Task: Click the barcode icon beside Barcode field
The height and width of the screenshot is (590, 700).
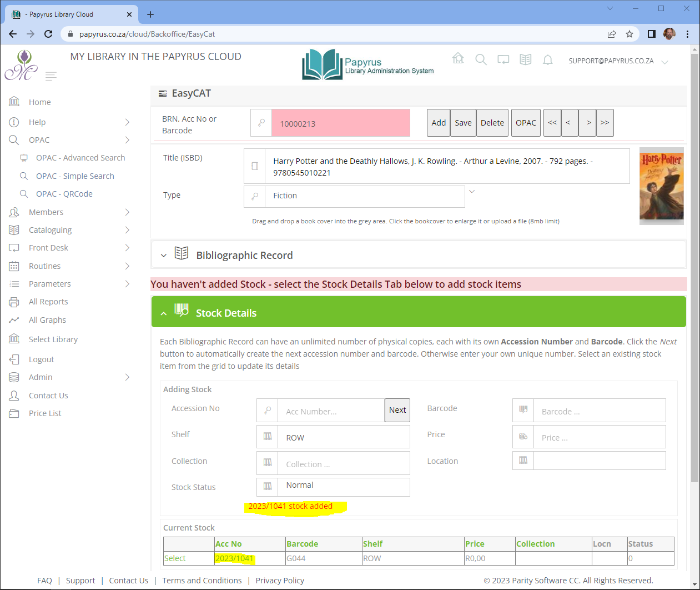Action: click(523, 411)
